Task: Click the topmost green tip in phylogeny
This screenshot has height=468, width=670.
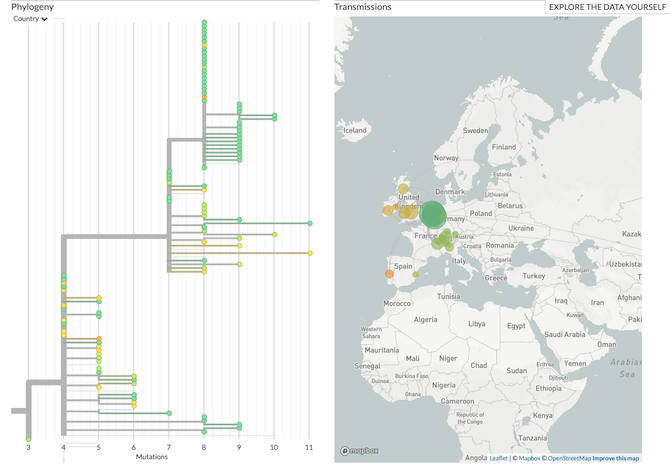Action: click(x=204, y=22)
